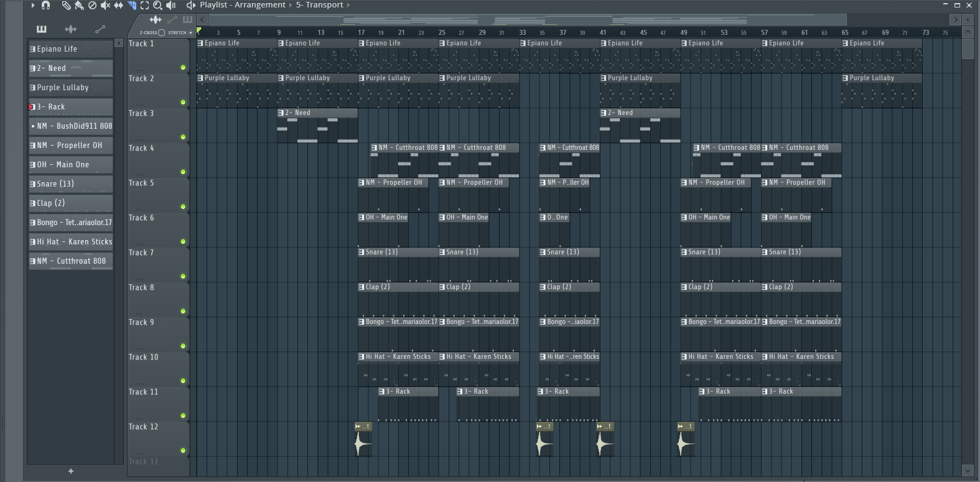This screenshot has width=980, height=482.
Task: Open Playlist - Arrangement menu
Action: [243, 5]
